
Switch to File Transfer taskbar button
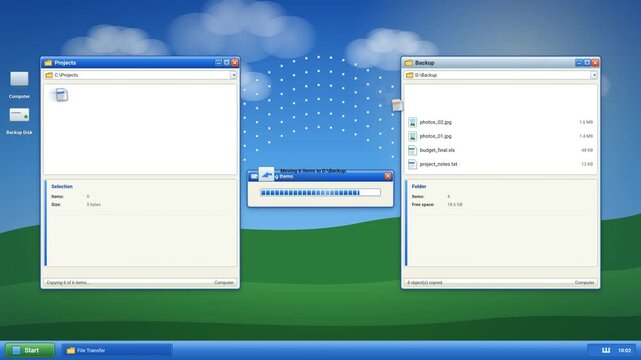117,350
